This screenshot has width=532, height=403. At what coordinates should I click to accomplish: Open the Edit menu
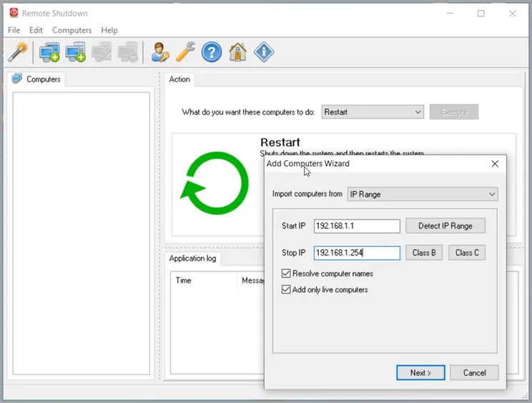pyautogui.click(x=36, y=30)
